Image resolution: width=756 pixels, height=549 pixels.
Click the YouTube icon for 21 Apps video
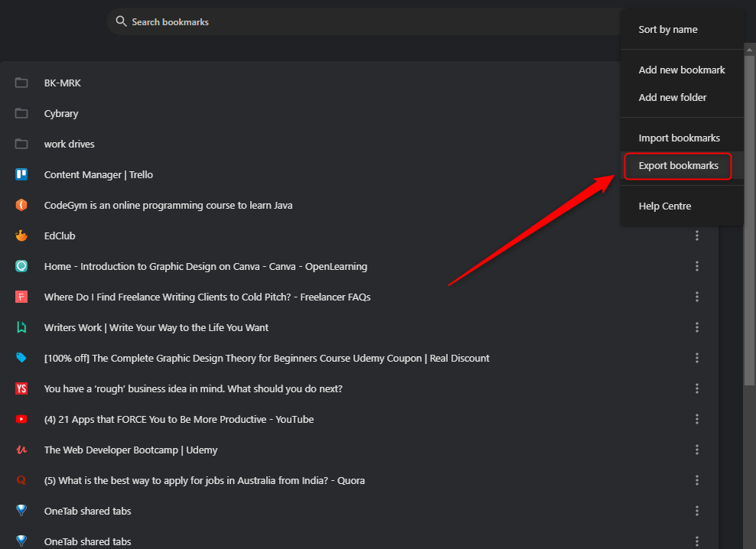tap(21, 419)
